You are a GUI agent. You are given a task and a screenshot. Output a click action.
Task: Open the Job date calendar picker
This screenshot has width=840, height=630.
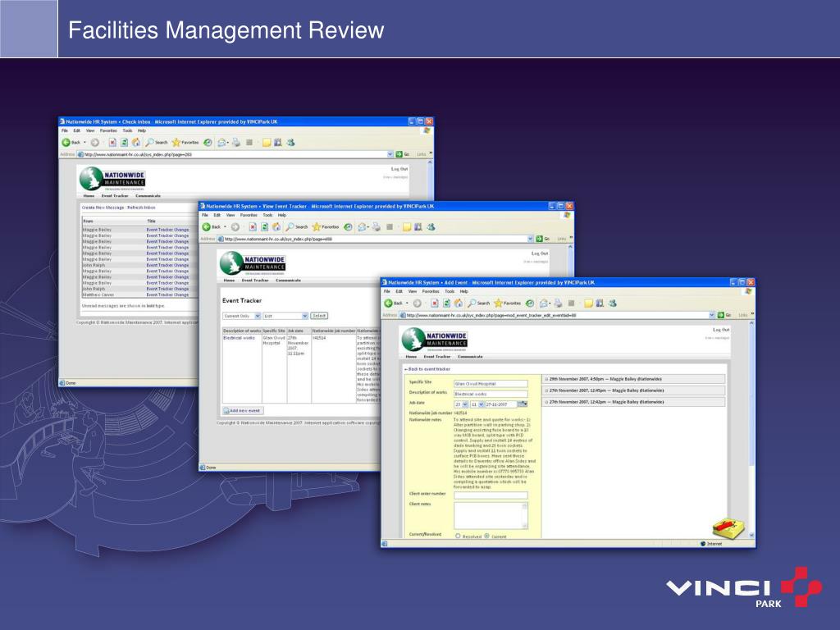pos(523,404)
